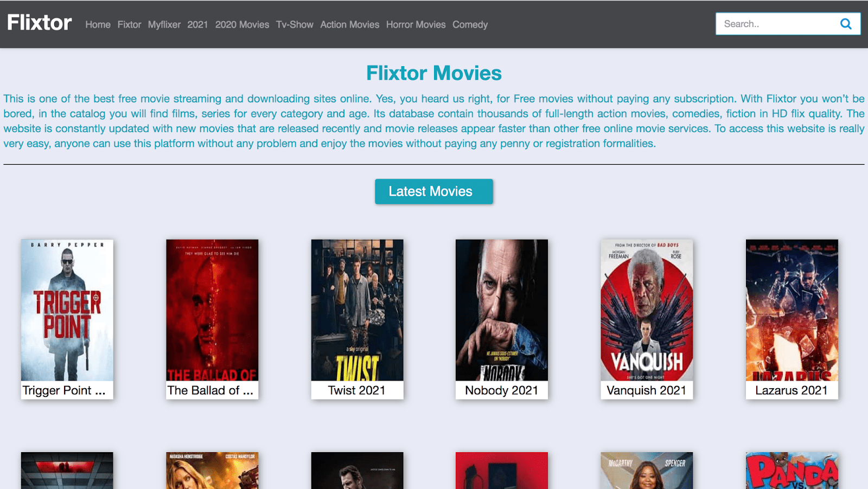Select the Vanquish movie poster
This screenshot has width=868, height=489.
[x=647, y=310]
